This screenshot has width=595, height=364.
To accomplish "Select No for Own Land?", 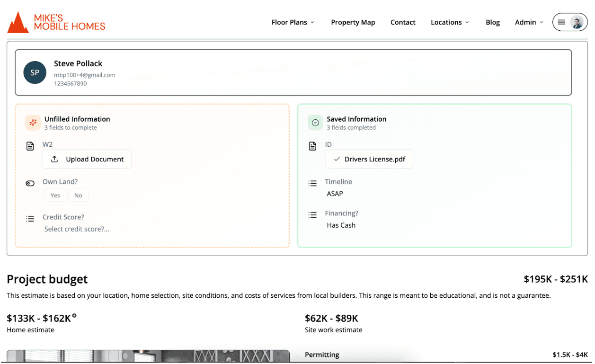I will click(78, 195).
